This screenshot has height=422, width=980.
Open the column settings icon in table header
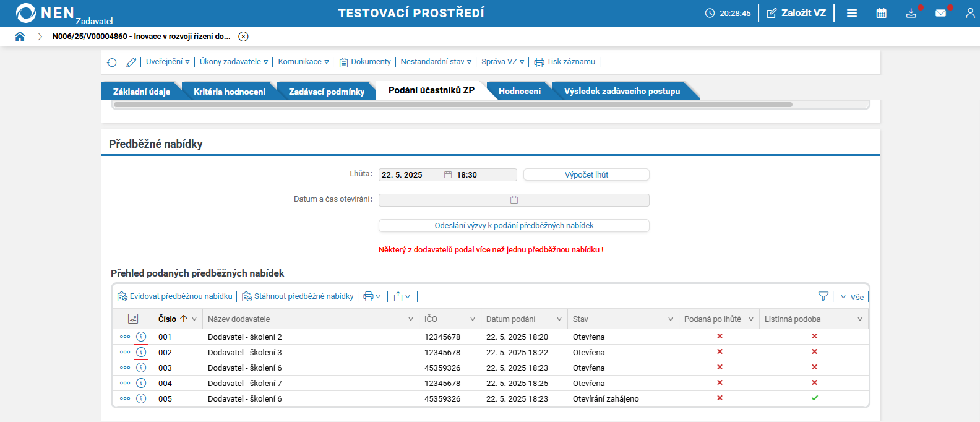pyautogui.click(x=133, y=319)
